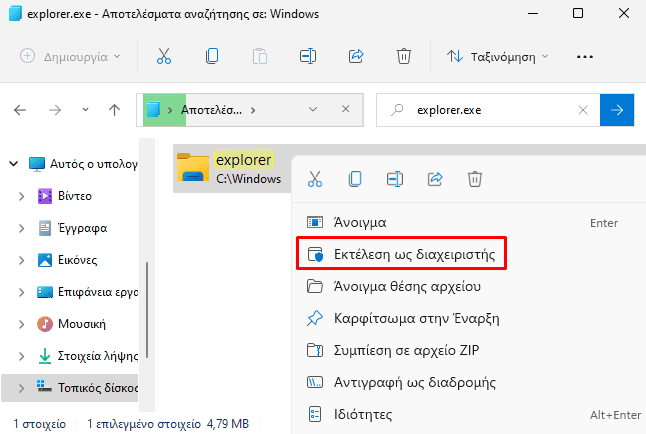Click the Share icon in the top toolbar

click(x=356, y=56)
